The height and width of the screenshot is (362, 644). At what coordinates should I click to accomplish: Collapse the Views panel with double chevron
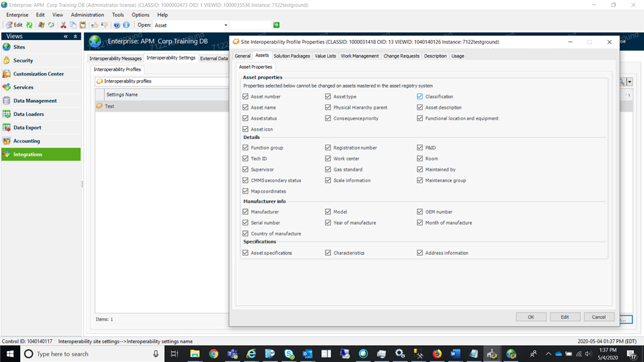[x=66, y=36]
